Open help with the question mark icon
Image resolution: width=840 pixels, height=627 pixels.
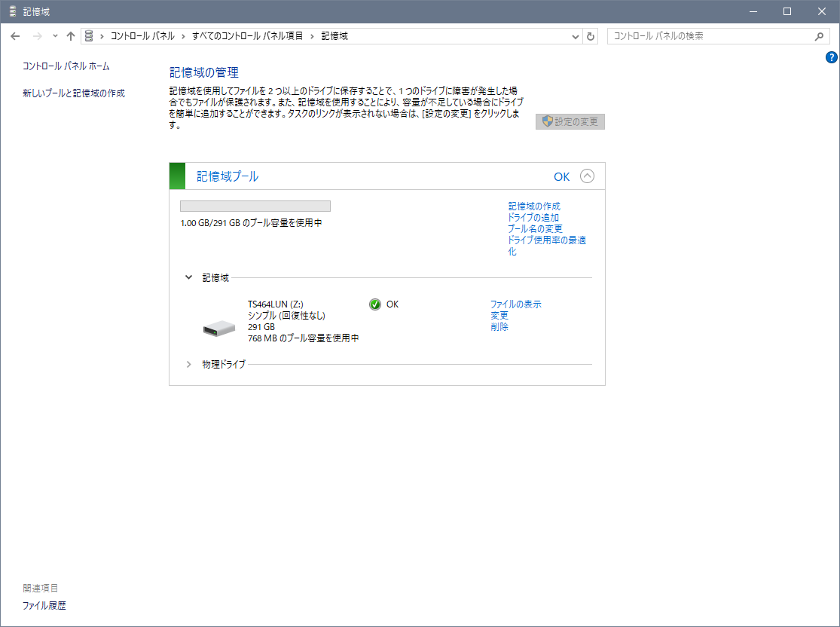point(832,57)
